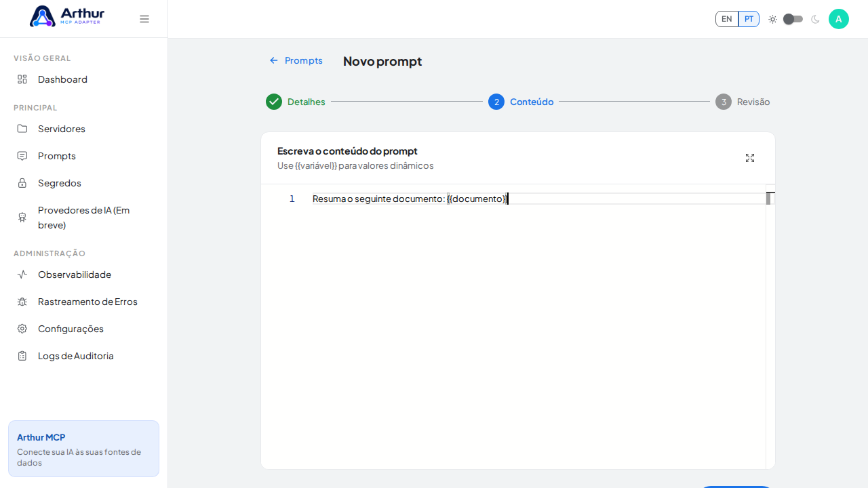The width and height of the screenshot is (868, 488).
Task: Click the Arthur MCP info card
Action: coord(83,449)
